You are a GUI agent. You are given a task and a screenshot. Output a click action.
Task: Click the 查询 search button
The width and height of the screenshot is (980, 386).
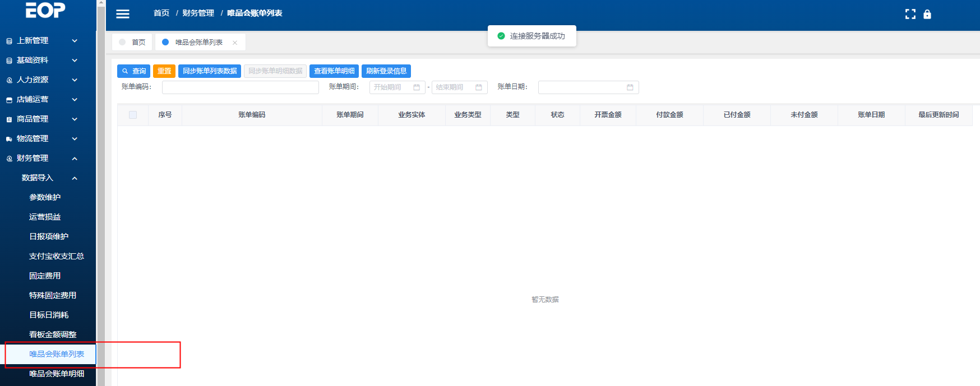(x=133, y=71)
